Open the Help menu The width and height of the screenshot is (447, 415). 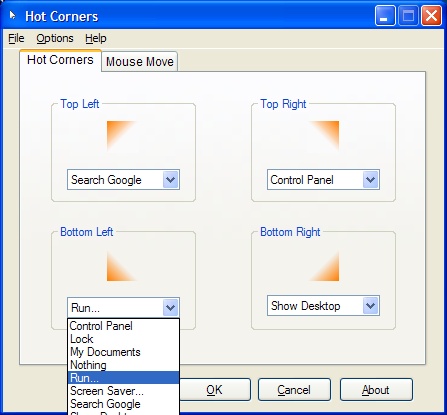96,38
